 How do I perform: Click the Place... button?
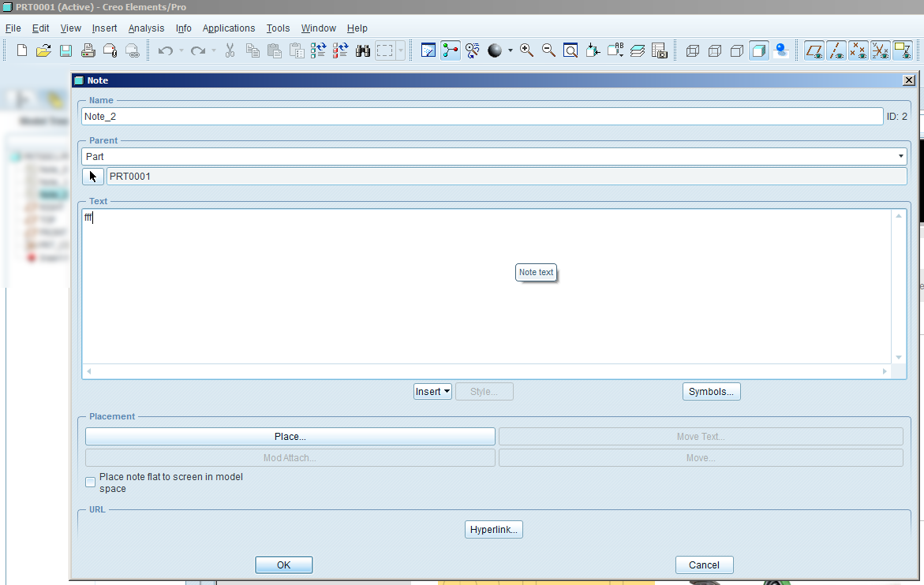pyautogui.click(x=290, y=437)
